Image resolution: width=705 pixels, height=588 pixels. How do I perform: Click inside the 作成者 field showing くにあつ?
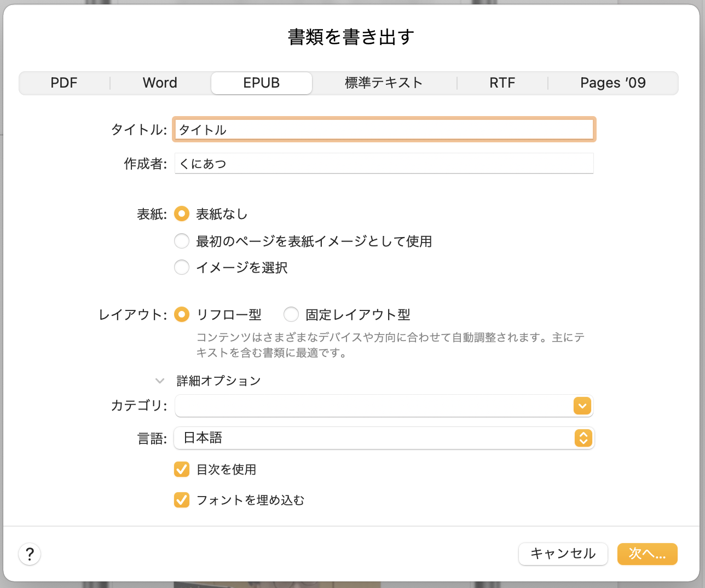pyautogui.click(x=383, y=163)
